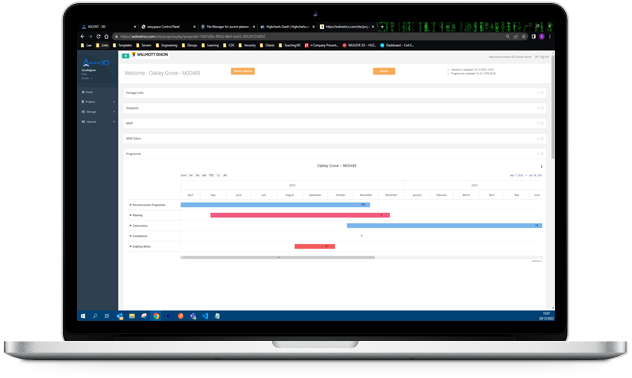Open Chrome from the taskbar
632x378 pixels.
coord(156,316)
